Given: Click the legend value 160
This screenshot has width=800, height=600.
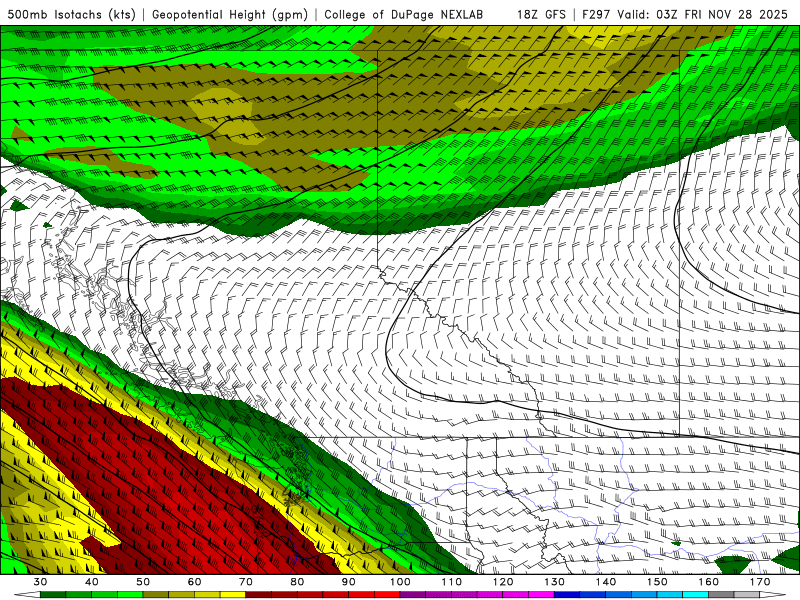Looking at the screenshot, I should [709, 582].
